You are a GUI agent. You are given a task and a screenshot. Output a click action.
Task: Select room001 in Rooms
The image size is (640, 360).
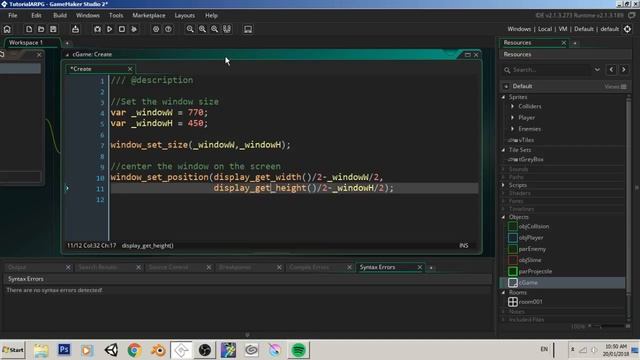coord(531,302)
